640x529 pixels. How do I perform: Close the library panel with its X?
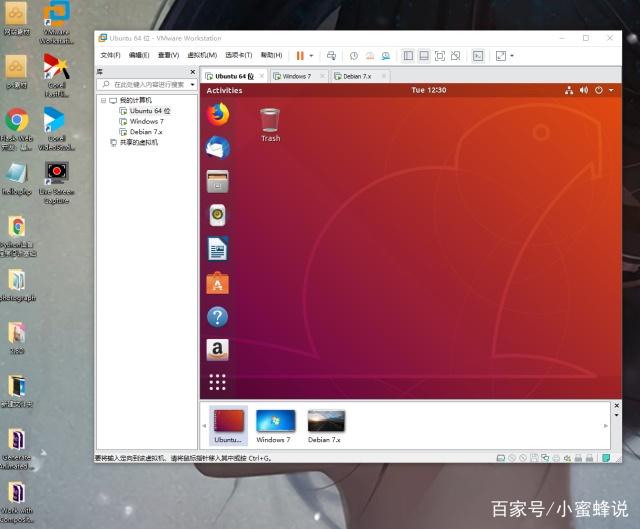pos(193,72)
